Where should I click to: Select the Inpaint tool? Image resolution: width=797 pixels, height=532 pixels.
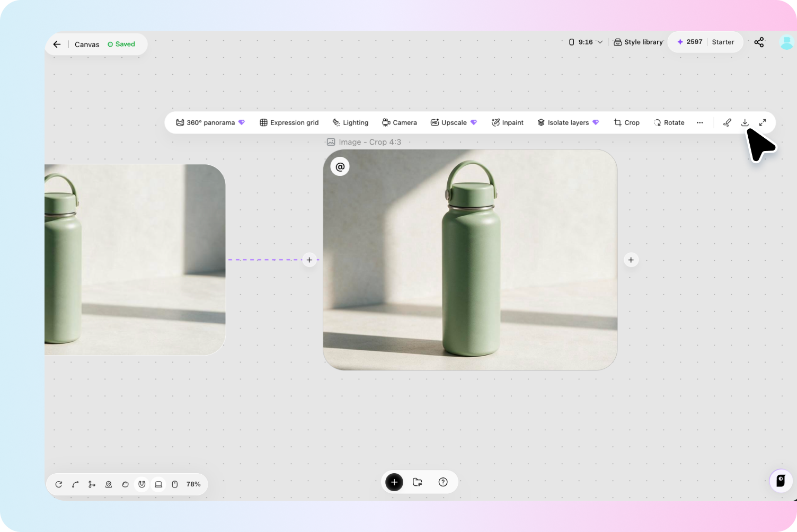pyautogui.click(x=507, y=122)
